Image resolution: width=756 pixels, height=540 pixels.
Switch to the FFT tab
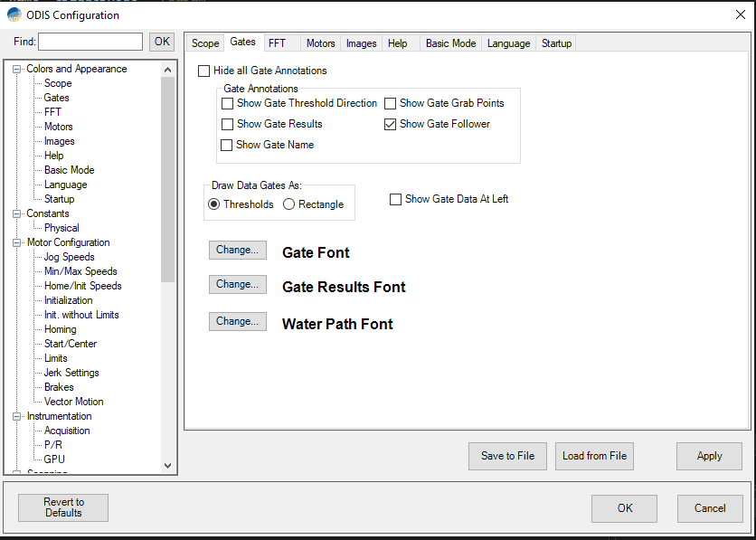277,43
